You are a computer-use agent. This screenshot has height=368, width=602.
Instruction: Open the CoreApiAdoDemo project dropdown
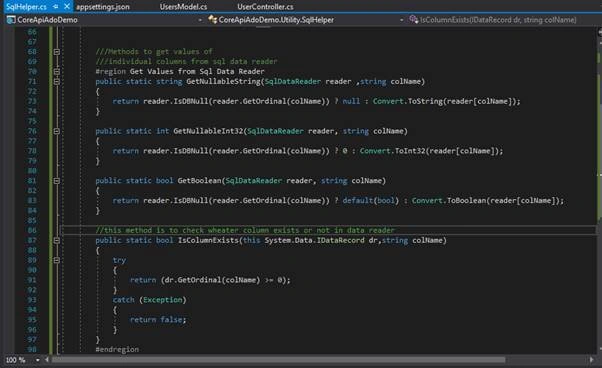(x=200, y=20)
